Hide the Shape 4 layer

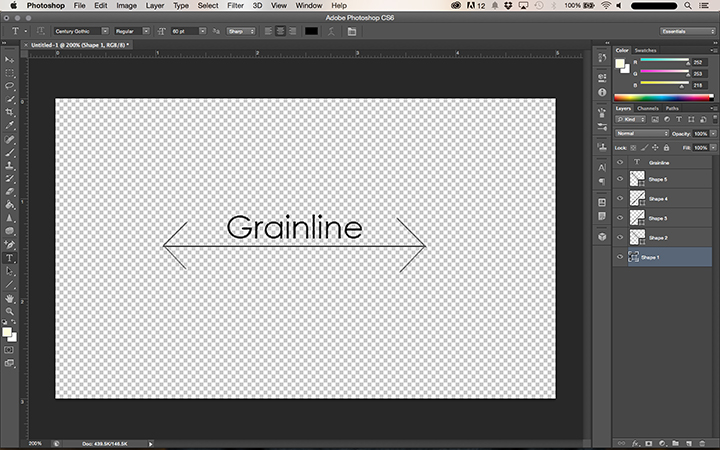[619, 198]
